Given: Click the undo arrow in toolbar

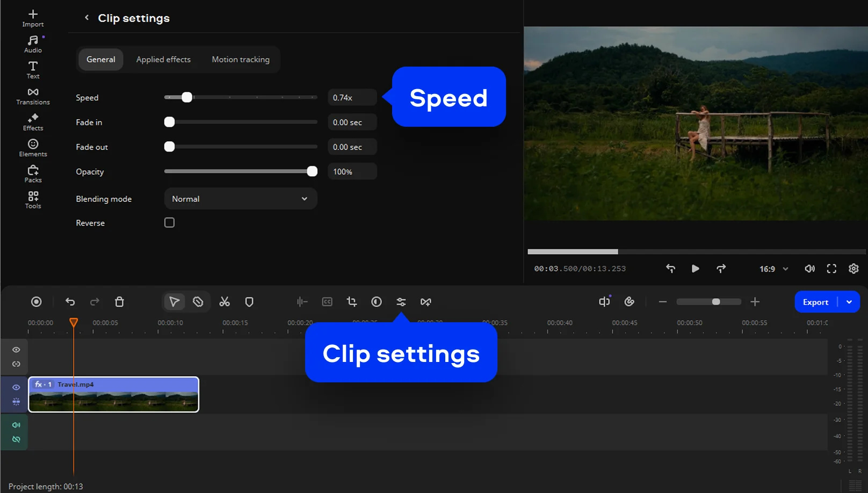Looking at the screenshot, I should point(70,302).
